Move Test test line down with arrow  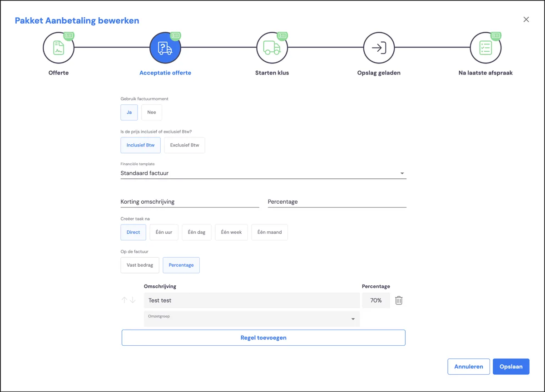[x=133, y=300]
